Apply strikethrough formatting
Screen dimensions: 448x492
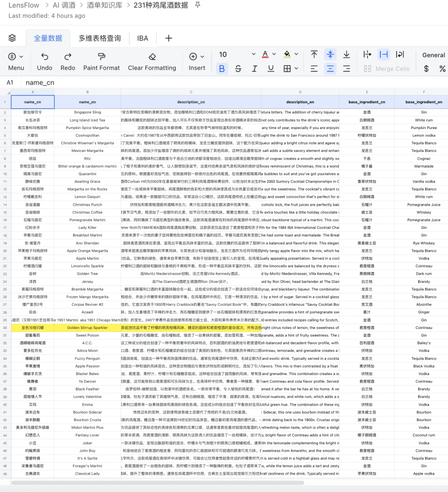(x=238, y=68)
